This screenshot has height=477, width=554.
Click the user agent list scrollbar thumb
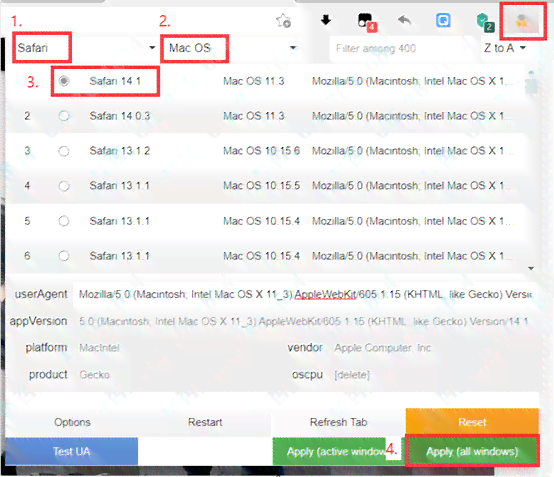point(531,84)
